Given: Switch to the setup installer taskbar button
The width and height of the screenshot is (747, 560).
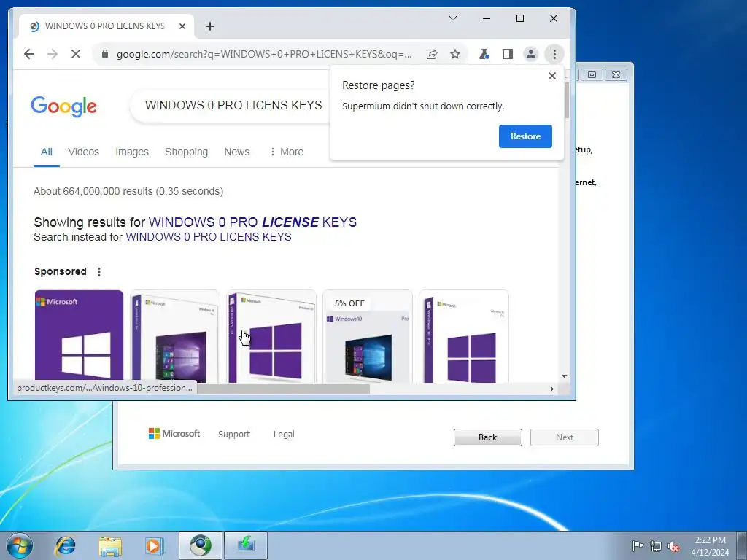Looking at the screenshot, I should click(x=246, y=545).
